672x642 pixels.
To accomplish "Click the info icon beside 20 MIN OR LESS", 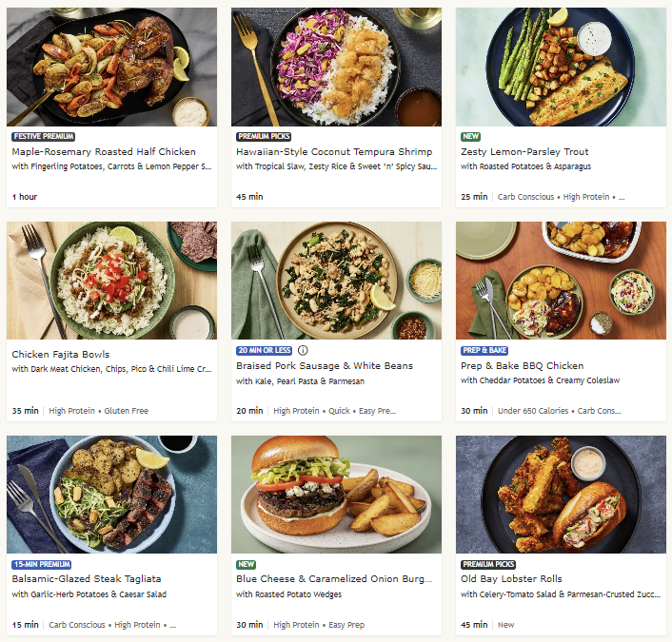I will point(303,350).
